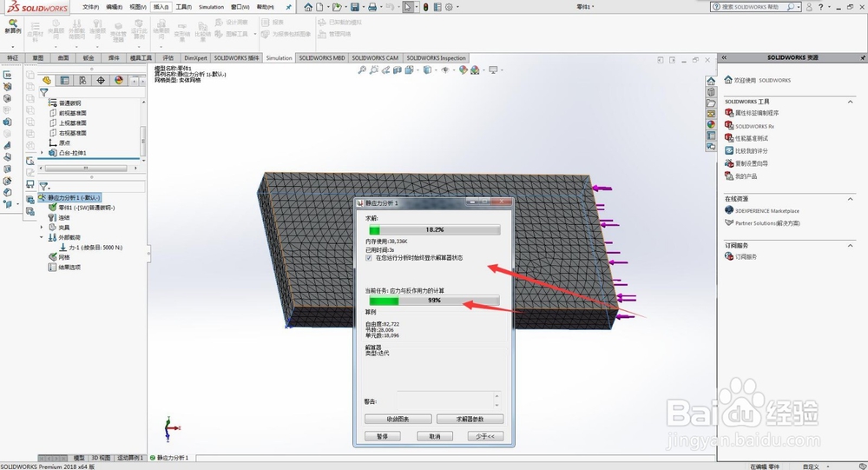
Task: Open the Design Library icon in task pane
Action: coord(712,92)
